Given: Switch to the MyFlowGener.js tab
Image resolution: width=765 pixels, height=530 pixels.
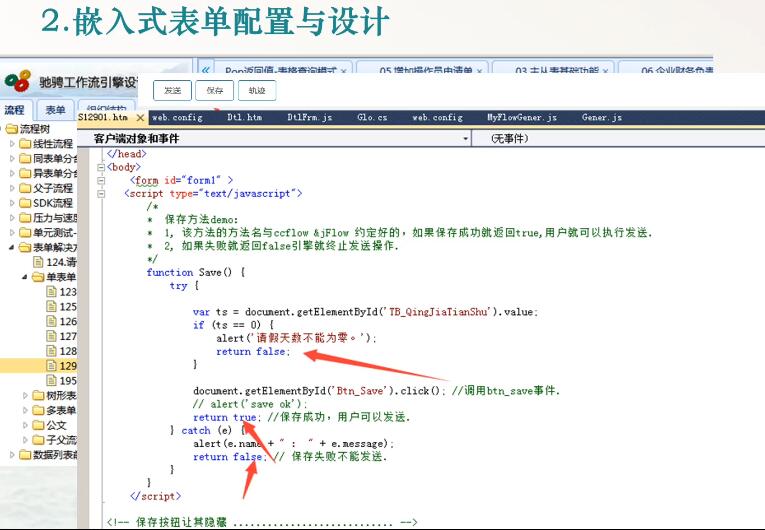Looking at the screenshot, I should tap(522, 117).
